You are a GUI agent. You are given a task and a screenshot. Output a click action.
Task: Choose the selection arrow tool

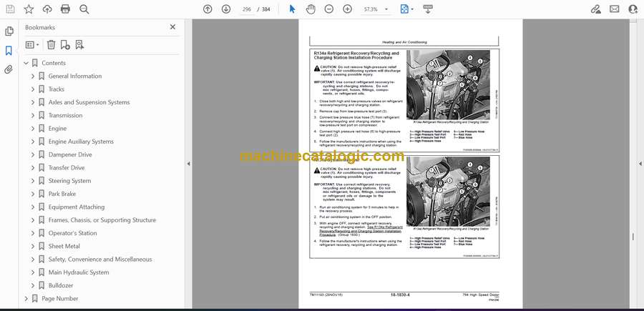click(292, 9)
